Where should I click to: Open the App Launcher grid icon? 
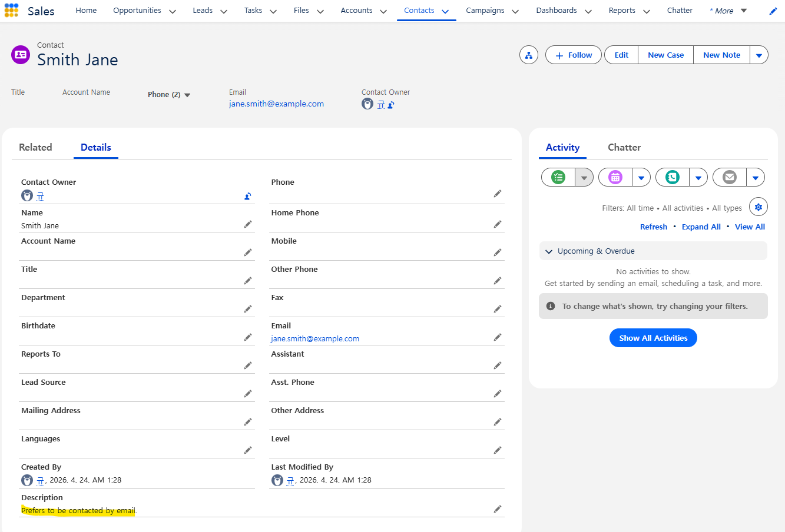(11, 11)
